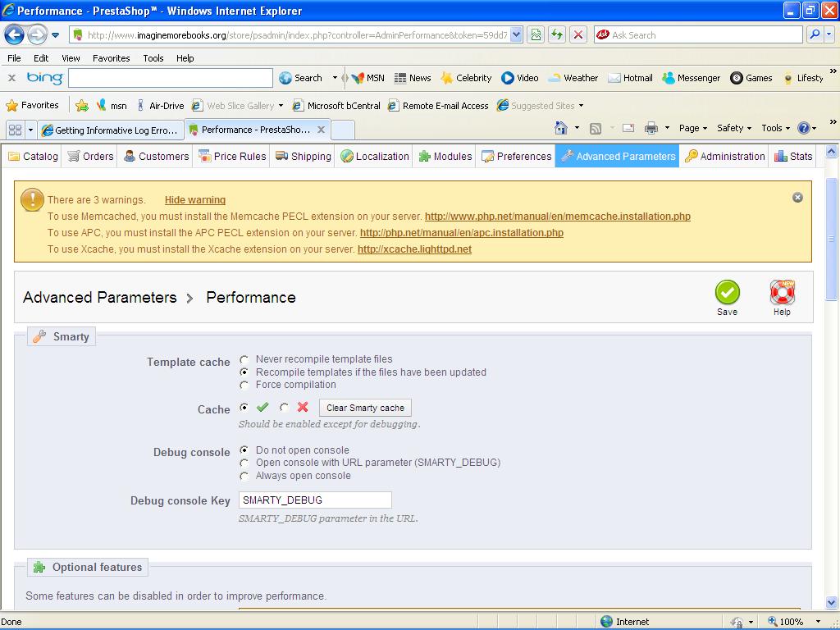The height and width of the screenshot is (630, 840).
Task: Open the apc.installation.php link
Action: point(462,233)
